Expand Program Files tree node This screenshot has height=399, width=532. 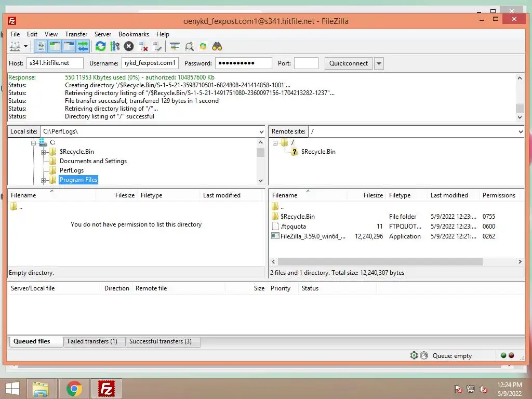click(x=43, y=180)
